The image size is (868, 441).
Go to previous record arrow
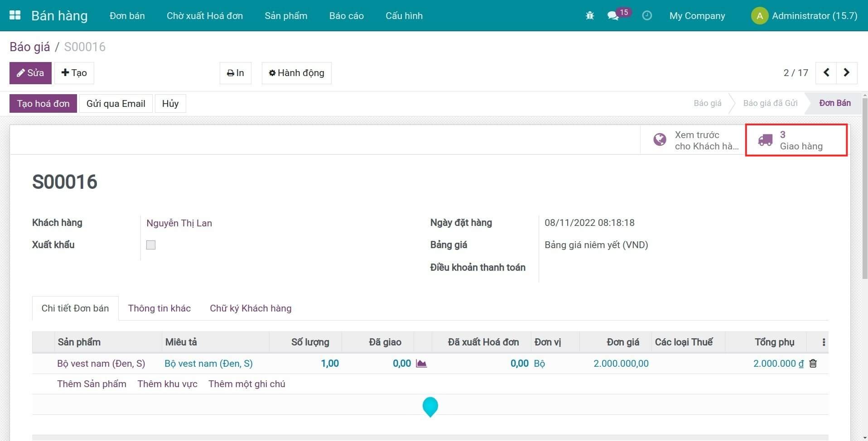coord(826,73)
